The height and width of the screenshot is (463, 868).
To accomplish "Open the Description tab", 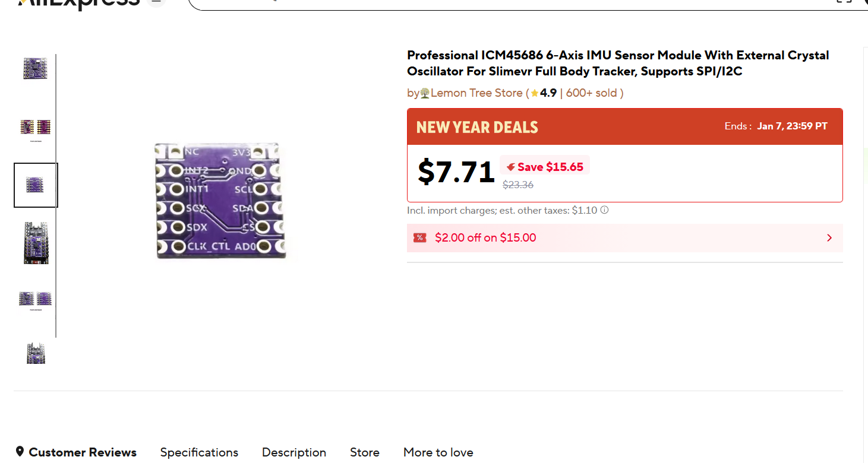I will 294,452.
